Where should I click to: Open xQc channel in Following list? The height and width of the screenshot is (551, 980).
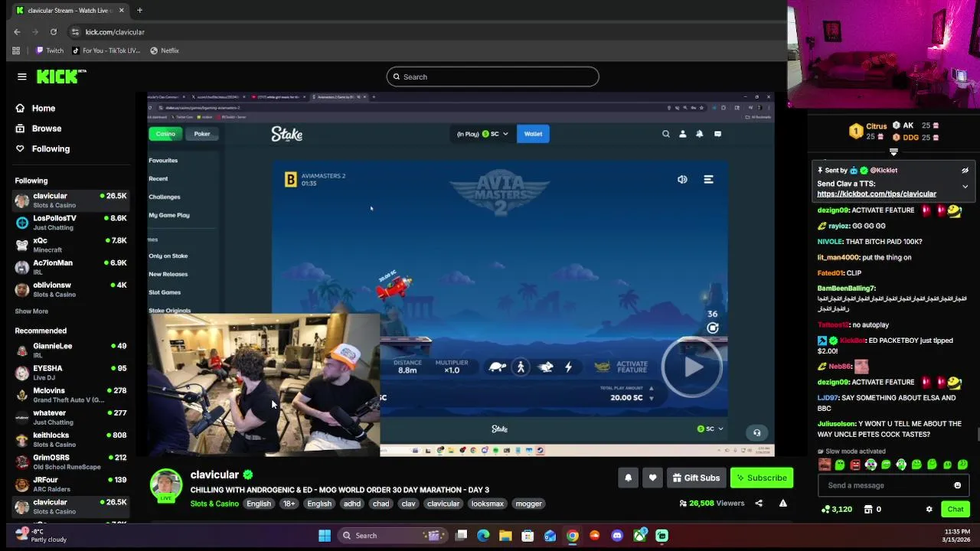tap(70, 245)
